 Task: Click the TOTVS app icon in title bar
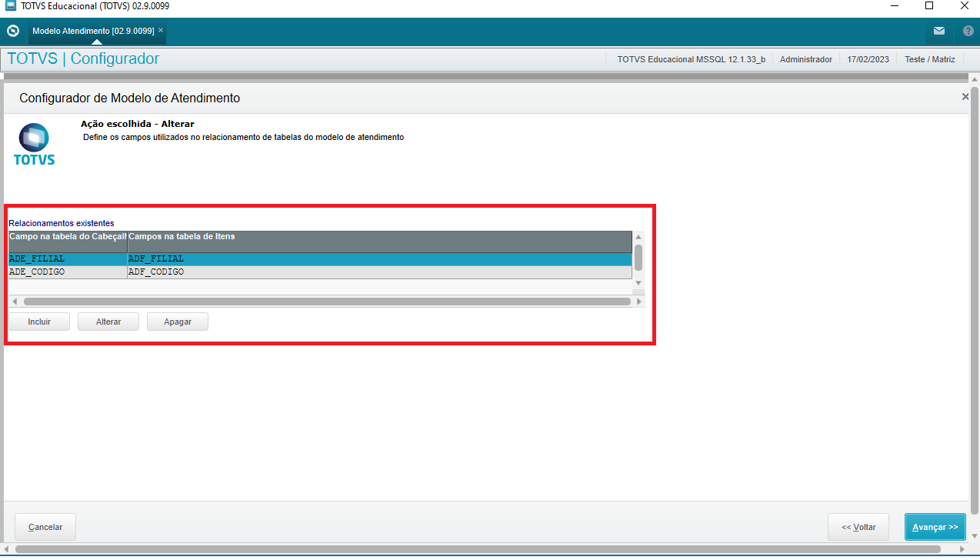11,6
